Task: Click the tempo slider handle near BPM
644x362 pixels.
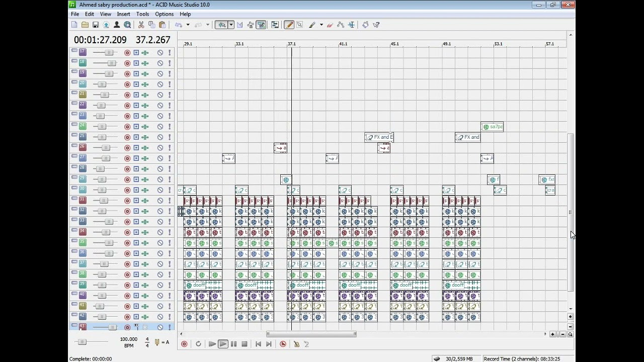Action: pos(82,342)
